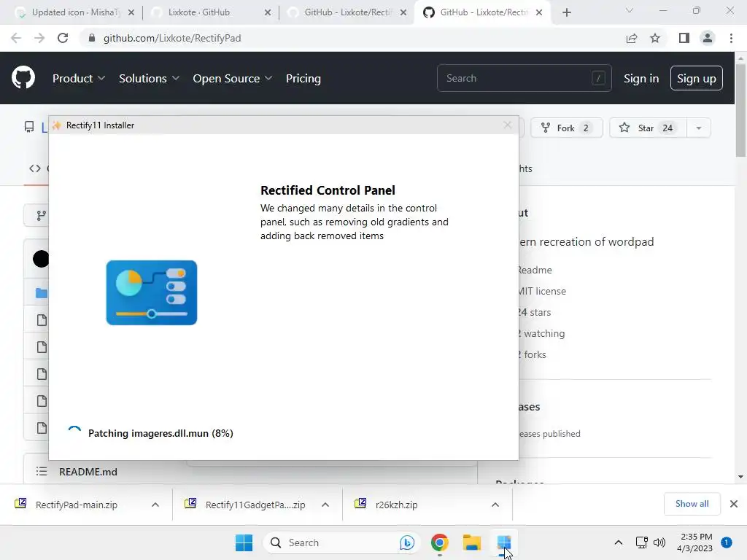This screenshot has width=747, height=560.
Task: Open the Star options dropdown arrow
Action: (x=698, y=128)
